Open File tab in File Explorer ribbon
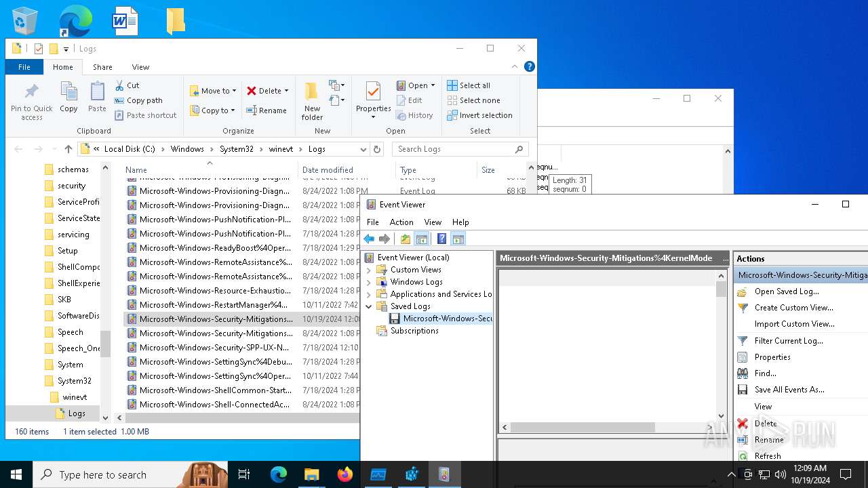Viewport: 868px width, 488px height. pyautogui.click(x=24, y=67)
